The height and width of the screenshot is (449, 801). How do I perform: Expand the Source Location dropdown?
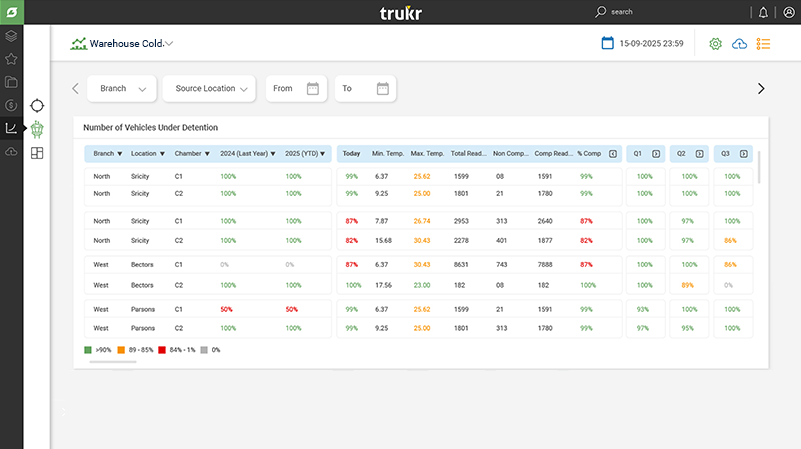[208, 89]
